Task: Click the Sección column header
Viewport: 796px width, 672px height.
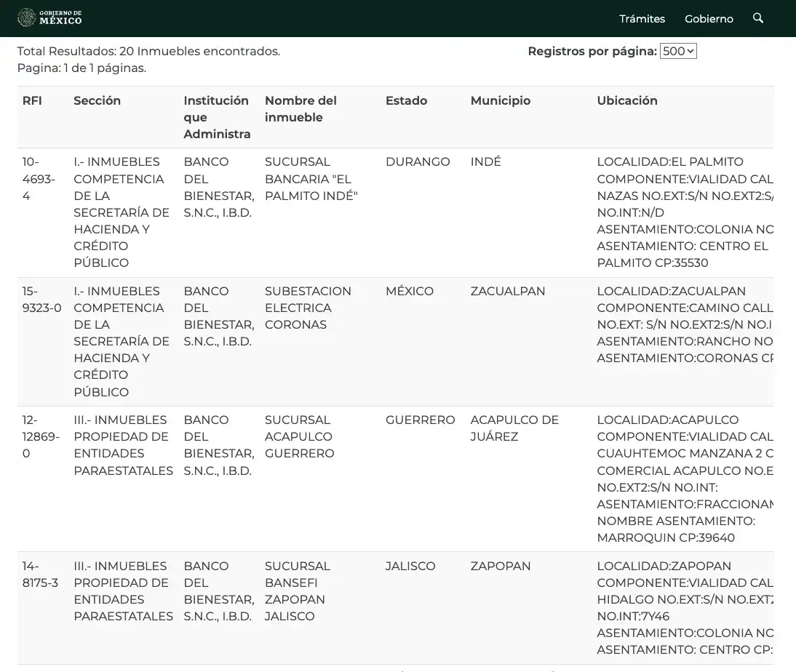Action: tap(97, 101)
